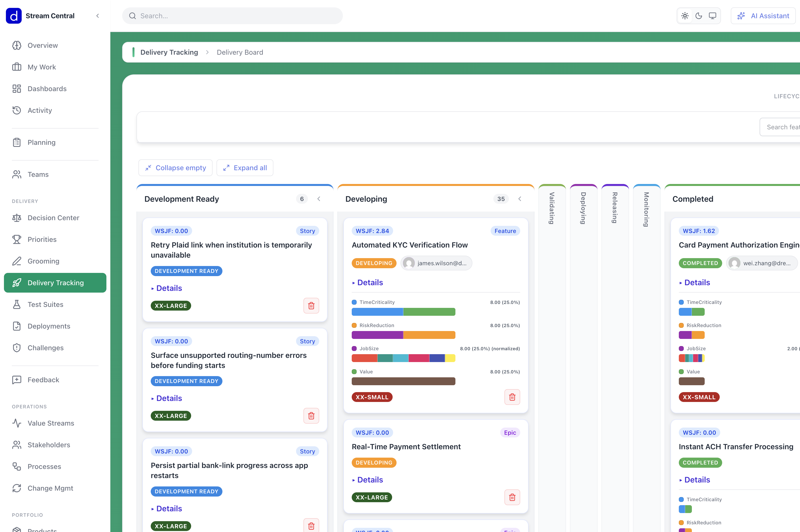800x532 pixels.
Task: Expand the Validating column
Action: 552,208
